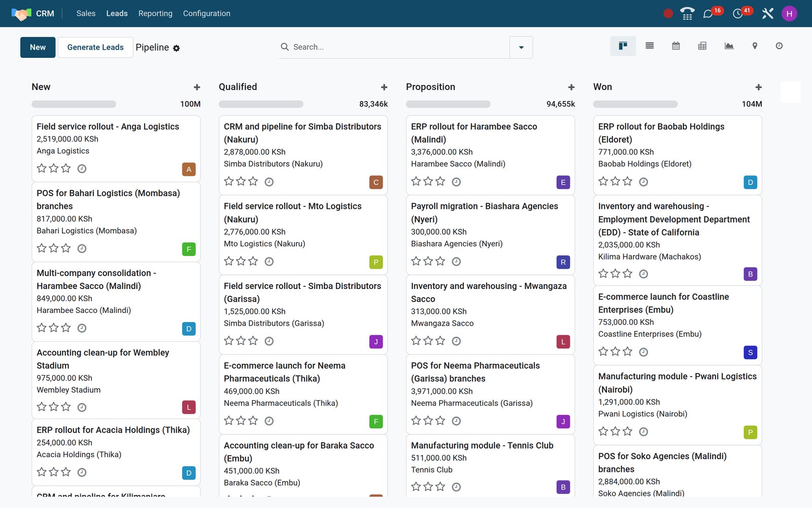Switch to List view
Viewport: 812px width, 508px height.
pyautogui.click(x=649, y=46)
